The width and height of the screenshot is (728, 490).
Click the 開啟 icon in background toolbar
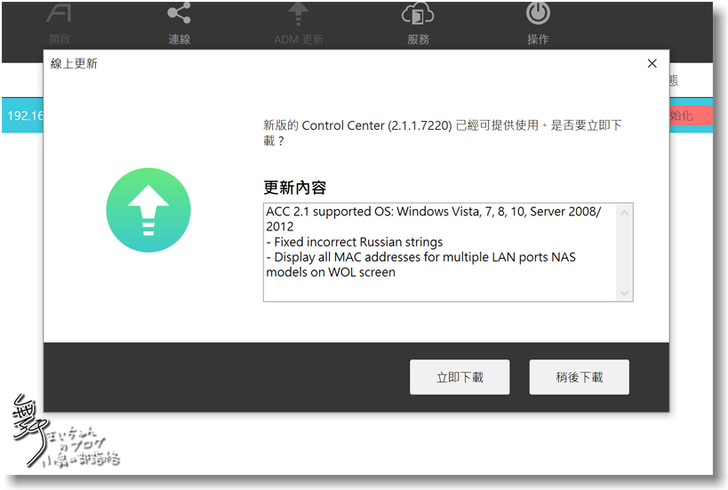[x=59, y=23]
